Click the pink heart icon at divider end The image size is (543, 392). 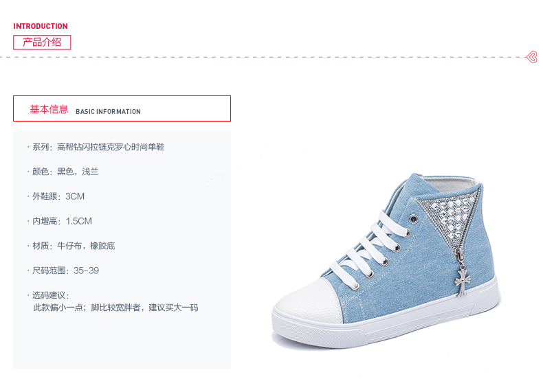pyautogui.click(x=532, y=57)
